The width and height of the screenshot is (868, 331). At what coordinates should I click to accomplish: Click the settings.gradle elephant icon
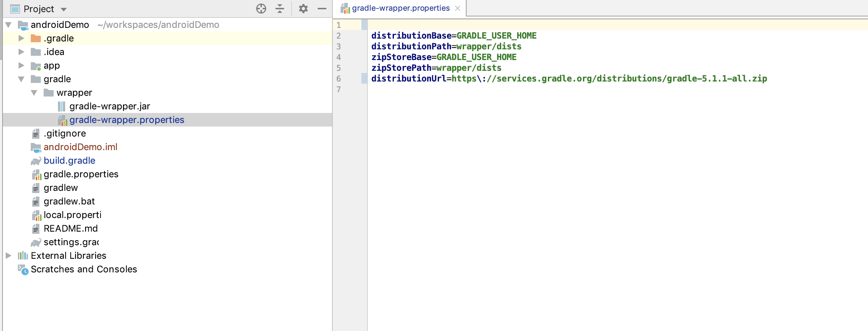tap(36, 242)
